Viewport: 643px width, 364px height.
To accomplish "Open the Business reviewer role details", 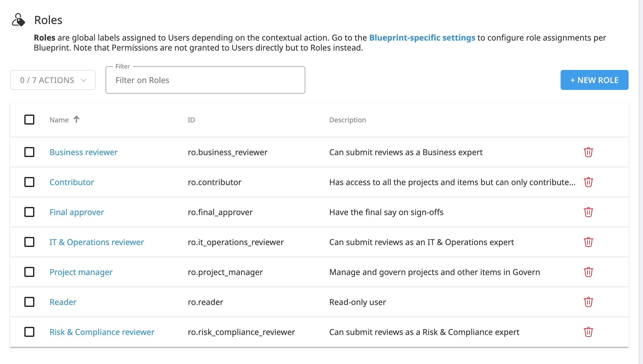I will (x=83, y=152).
